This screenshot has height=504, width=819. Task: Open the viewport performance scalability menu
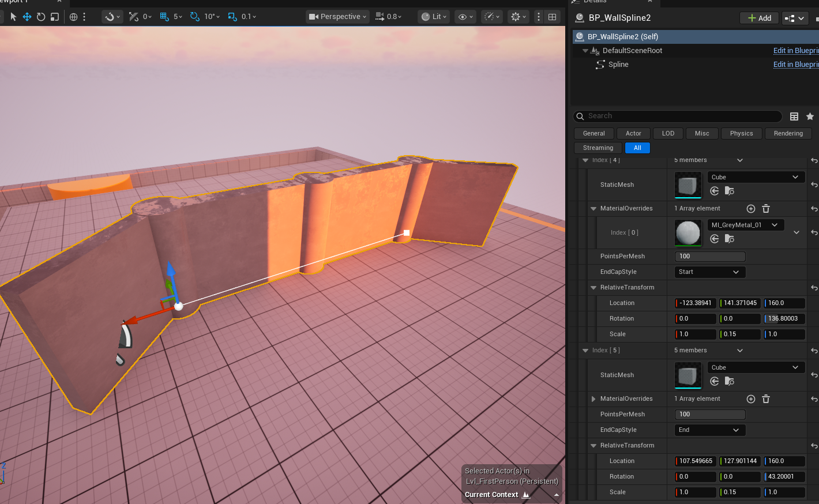pos(492,17)
